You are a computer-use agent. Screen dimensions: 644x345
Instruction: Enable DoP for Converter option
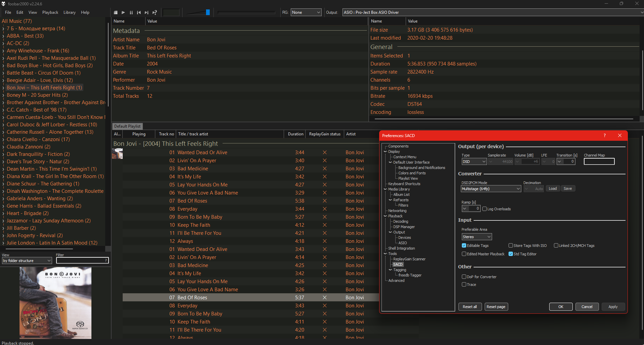464,277
